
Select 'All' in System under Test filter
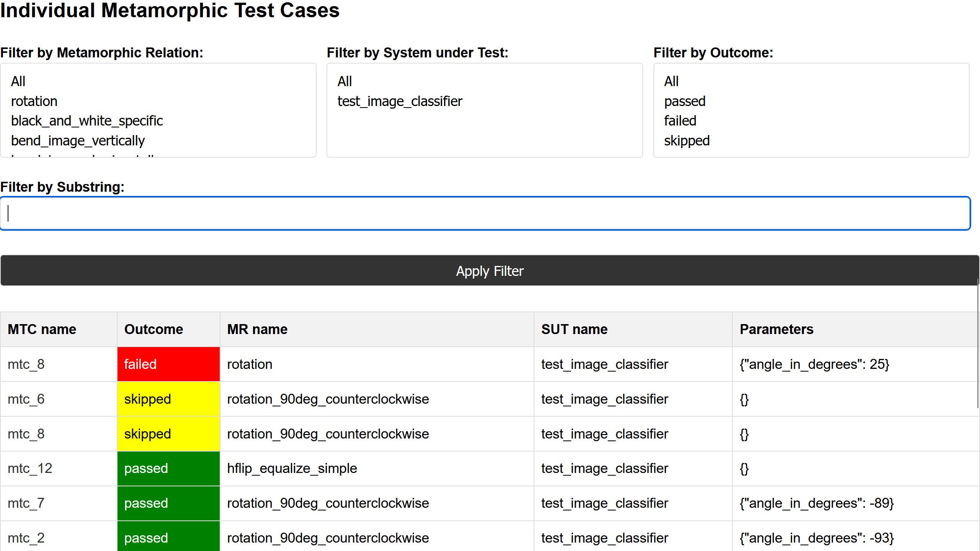345,82
